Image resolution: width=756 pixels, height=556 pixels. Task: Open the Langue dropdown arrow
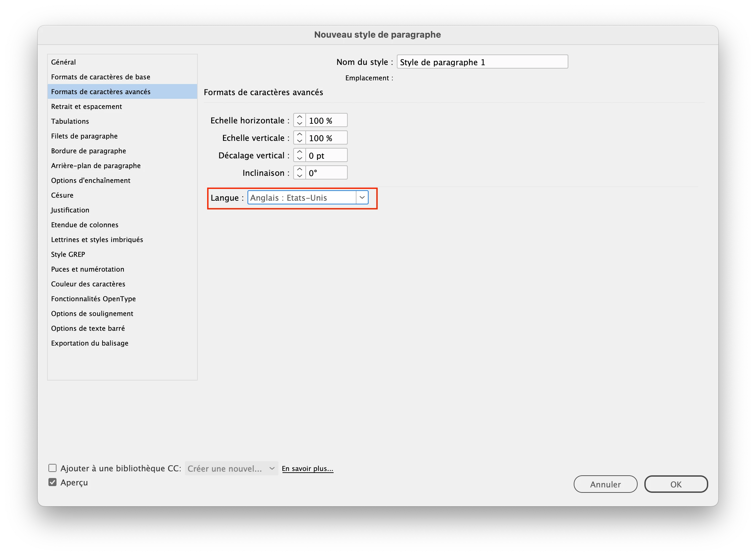tap(362, 198)
